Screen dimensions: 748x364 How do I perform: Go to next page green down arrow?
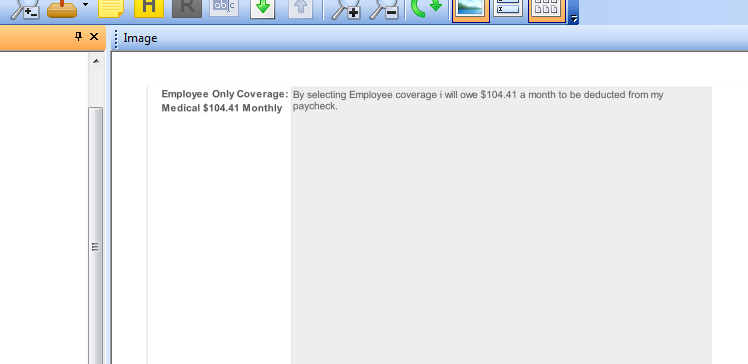pos(263,9)
